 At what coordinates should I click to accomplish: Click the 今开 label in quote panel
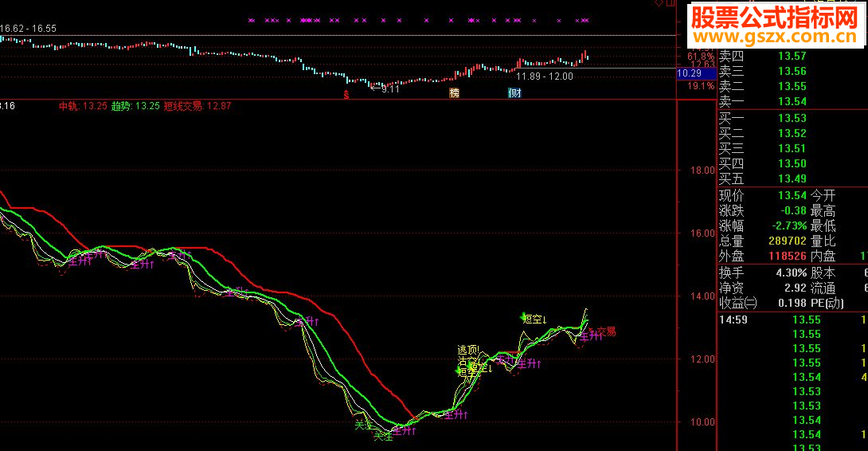tap(823, 195)
